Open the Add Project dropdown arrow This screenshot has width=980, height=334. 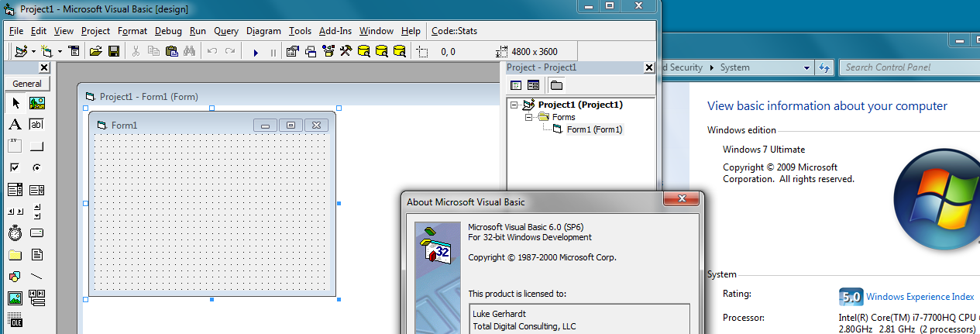click(33, 52)
